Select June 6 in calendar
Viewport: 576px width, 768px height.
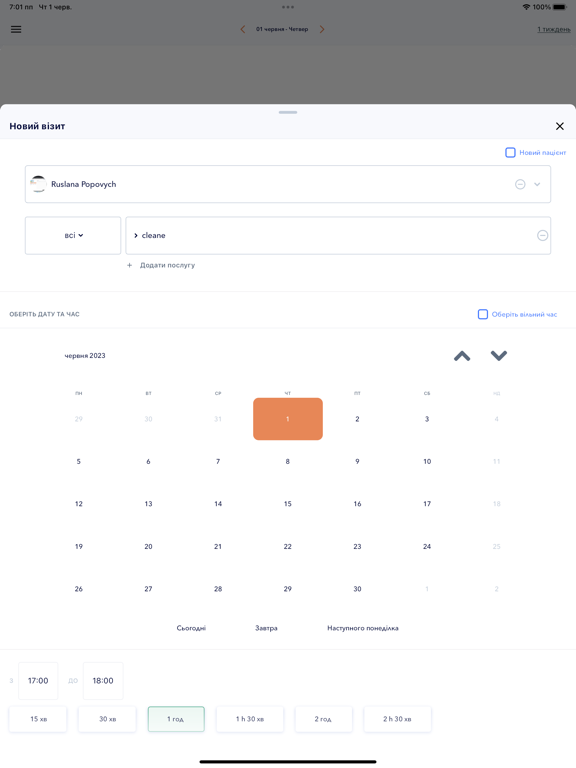(148, 461)
